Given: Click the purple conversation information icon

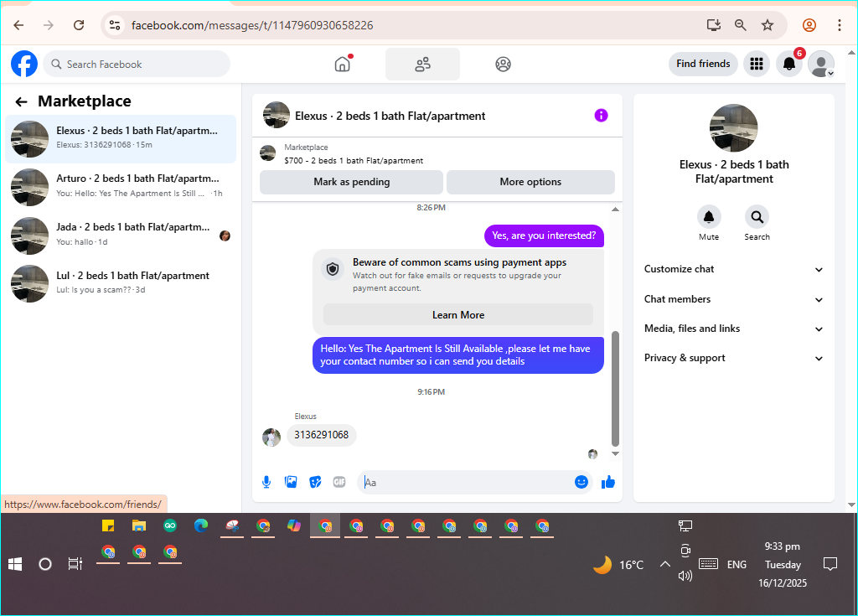Looking at the screenshot, I should [x=601, y=116].
